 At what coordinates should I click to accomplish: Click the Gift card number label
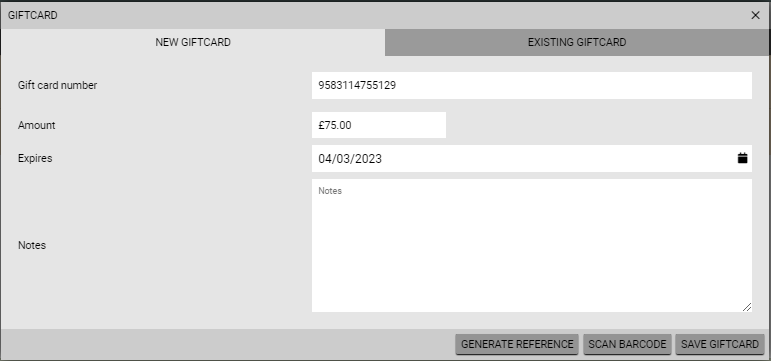(x=58, y=85)
